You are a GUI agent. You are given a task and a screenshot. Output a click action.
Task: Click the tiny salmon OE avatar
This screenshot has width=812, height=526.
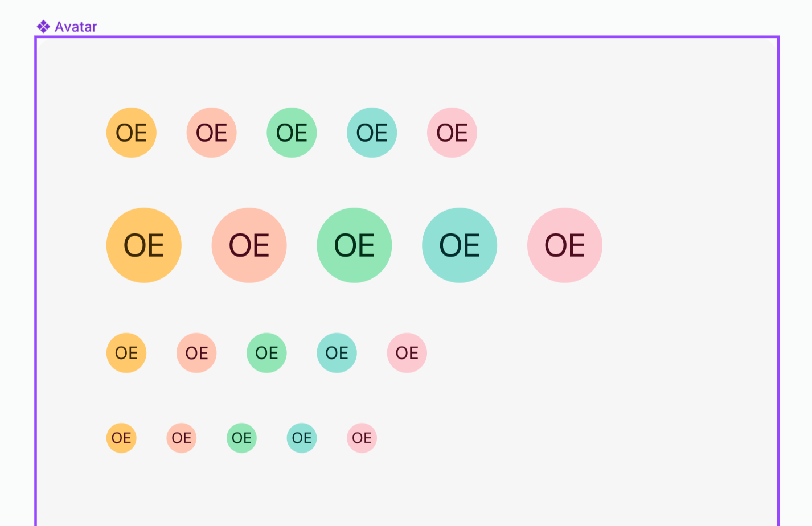coord(182,438)
